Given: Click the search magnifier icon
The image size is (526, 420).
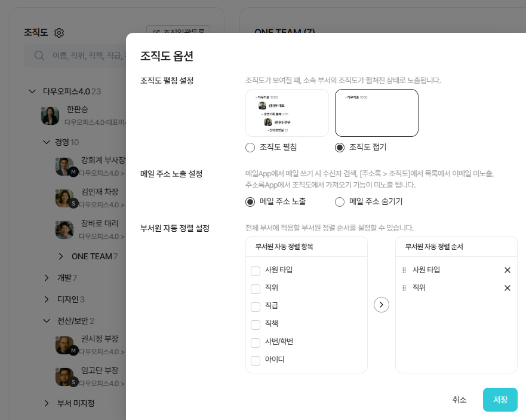Looking at the screenshot, I should click(x=39, y=56).
